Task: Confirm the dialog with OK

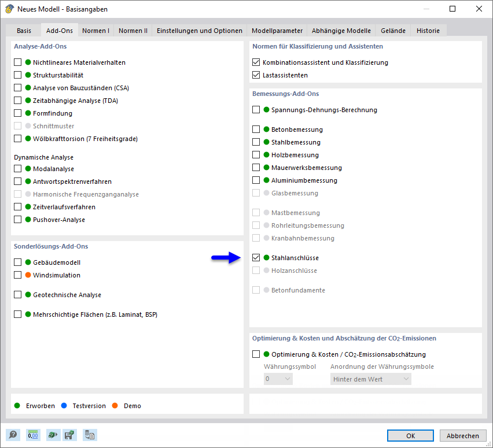Action: (410, 435)
